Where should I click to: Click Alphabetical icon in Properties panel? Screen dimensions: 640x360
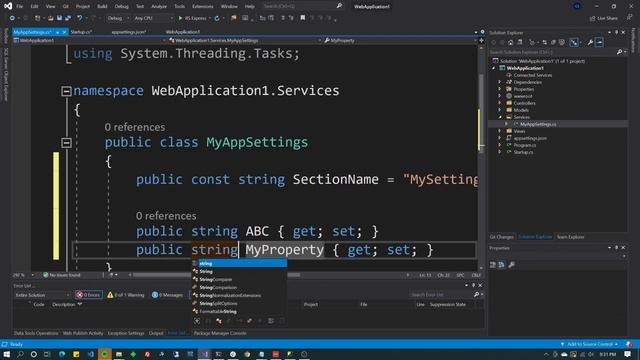(x=501, y=264)
